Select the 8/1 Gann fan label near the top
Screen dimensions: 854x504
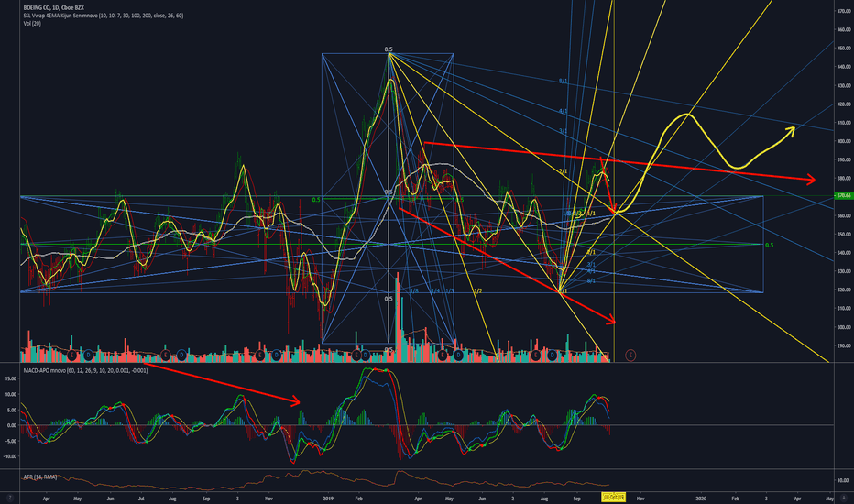click(563, 82)
